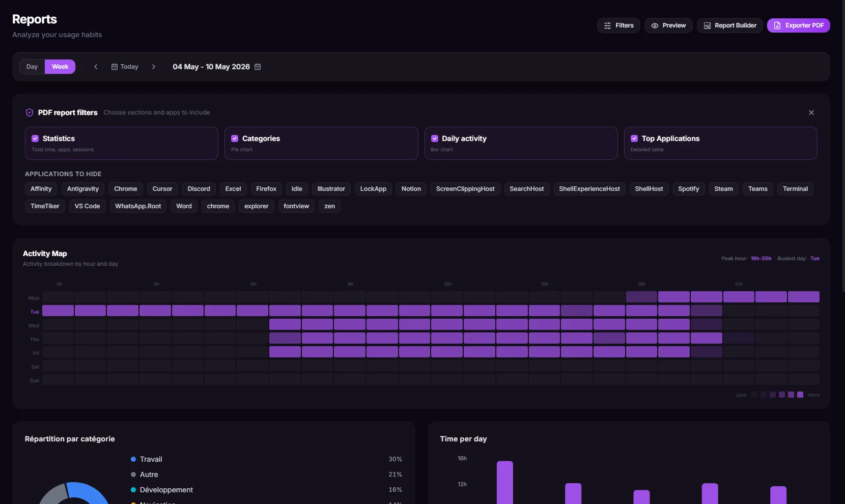This screenshot has height=504, width=845.
Task: Hide the Affinity application
Action: 41,189
